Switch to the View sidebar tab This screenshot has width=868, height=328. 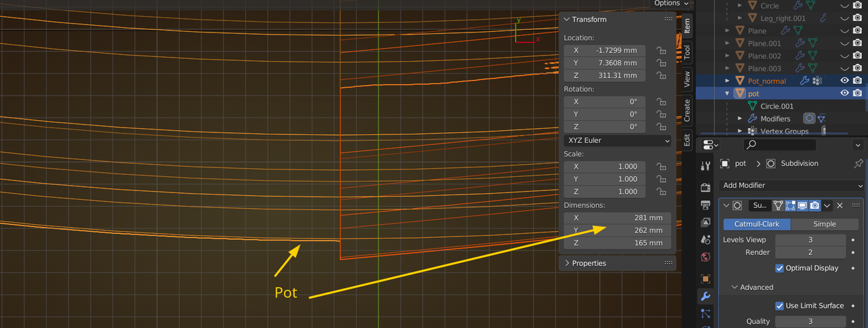pyautogui.click(x=686, y=79)
